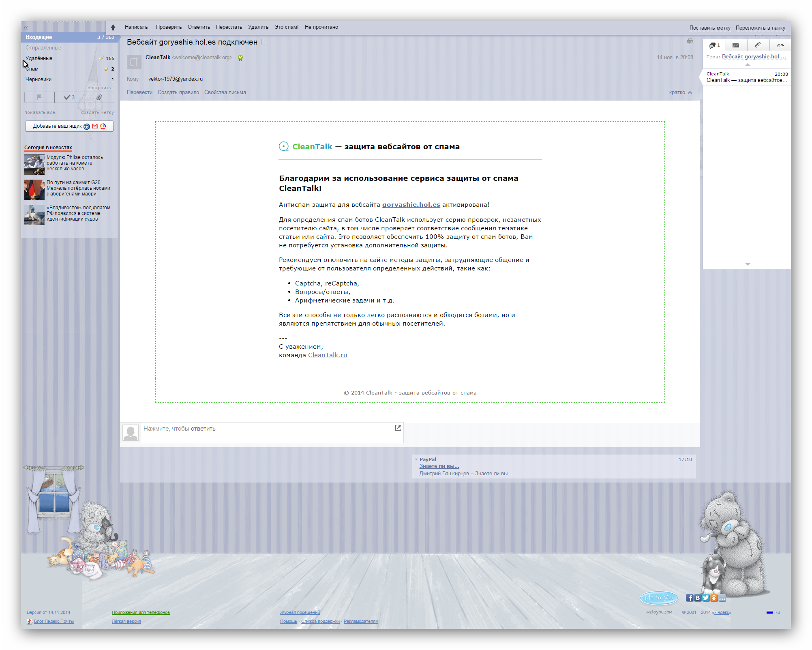Change language using the Ru flag
The image size is (812, 650).
[x=773, y=612]
